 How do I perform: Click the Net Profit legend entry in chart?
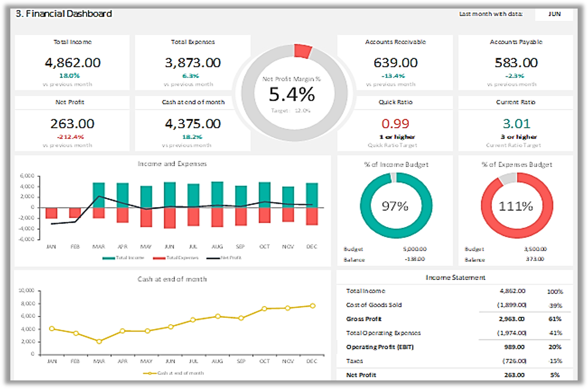pyautogui.click(x=224, y=258)
